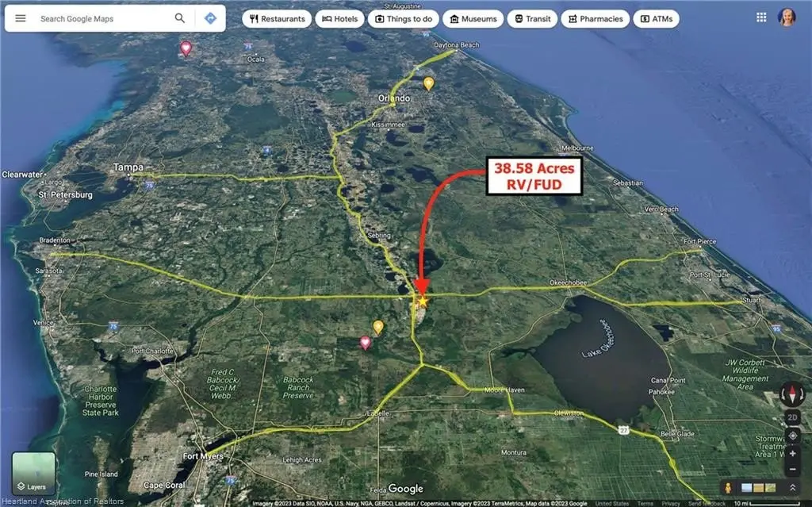The height and width of the screenshot is (507, 812).
Task: Filter the map by Hotels
Action: coord(339,19)
